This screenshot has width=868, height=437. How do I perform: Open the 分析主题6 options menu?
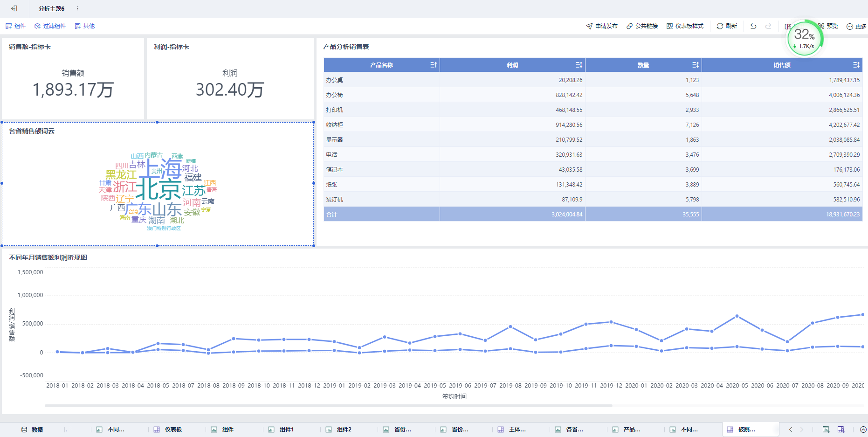tap(77, 8)
